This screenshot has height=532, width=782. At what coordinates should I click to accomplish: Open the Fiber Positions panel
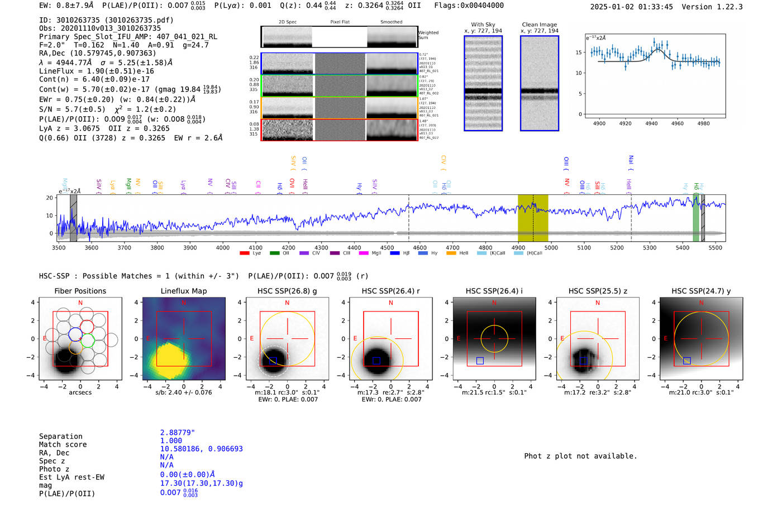80,339
